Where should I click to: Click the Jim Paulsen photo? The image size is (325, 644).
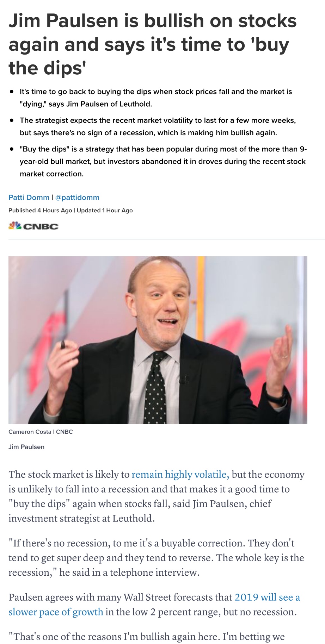coord(158,340)
